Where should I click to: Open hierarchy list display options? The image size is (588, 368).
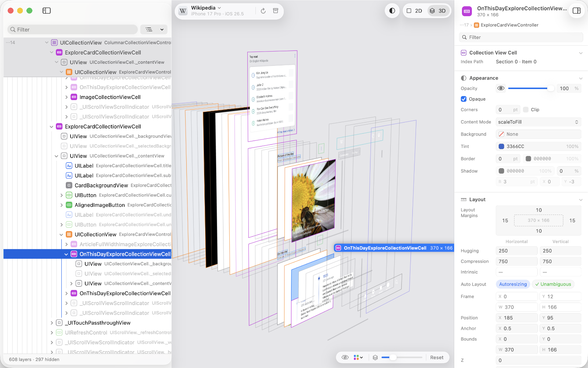(154, 29)
